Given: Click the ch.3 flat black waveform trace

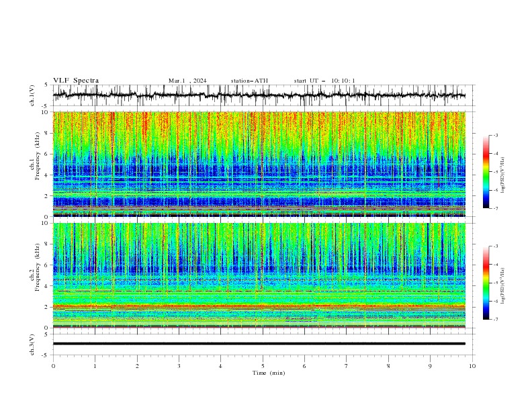Looking at the screenshot, I should 259,344.
